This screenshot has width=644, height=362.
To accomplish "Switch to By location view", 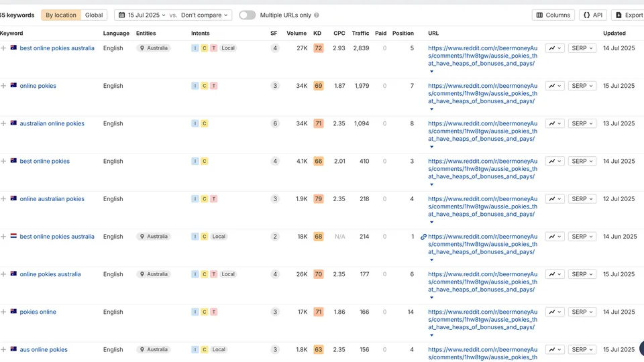I will [x=61, y=15].
